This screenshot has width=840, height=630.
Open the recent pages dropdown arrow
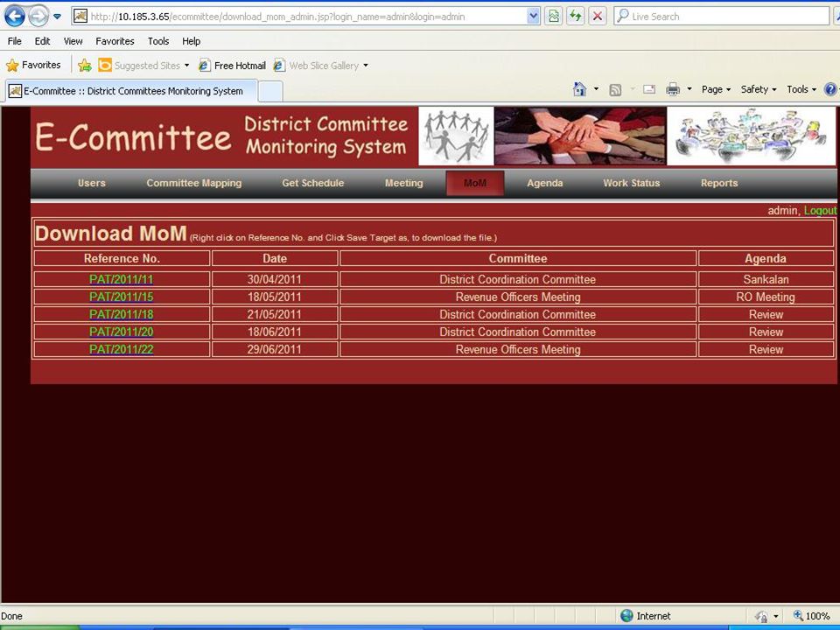(58, 17)
